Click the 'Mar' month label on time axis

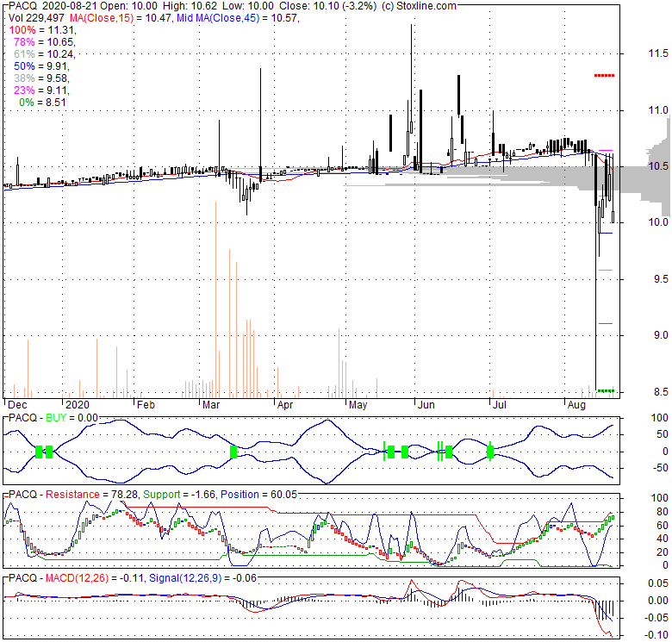tap(211, 405)
